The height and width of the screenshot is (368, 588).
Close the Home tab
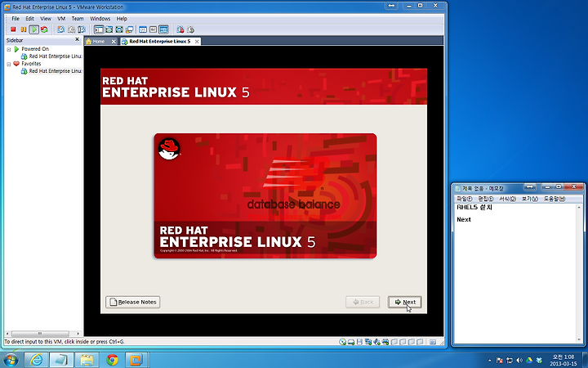pos(114,42)
